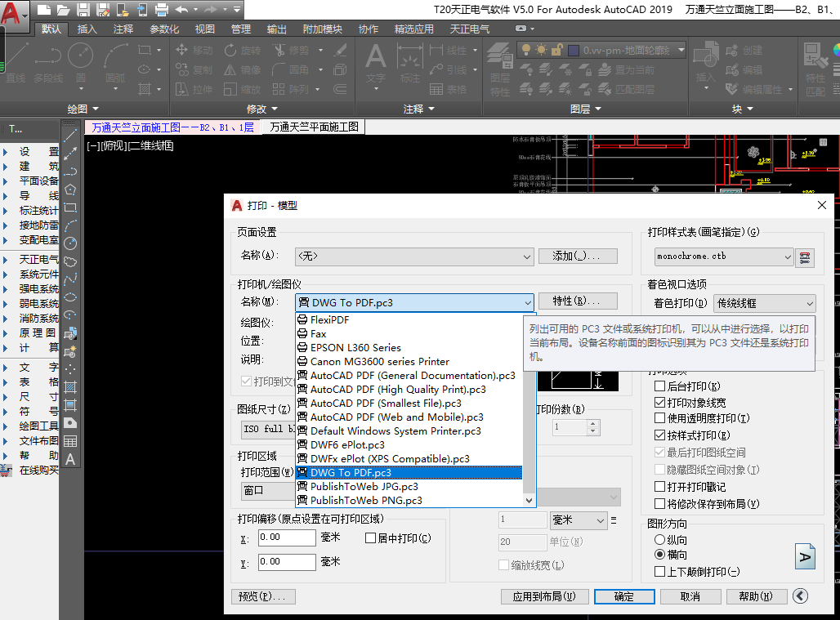
Task: Open the 毫米 units dropdown
Action: (578, 520)
